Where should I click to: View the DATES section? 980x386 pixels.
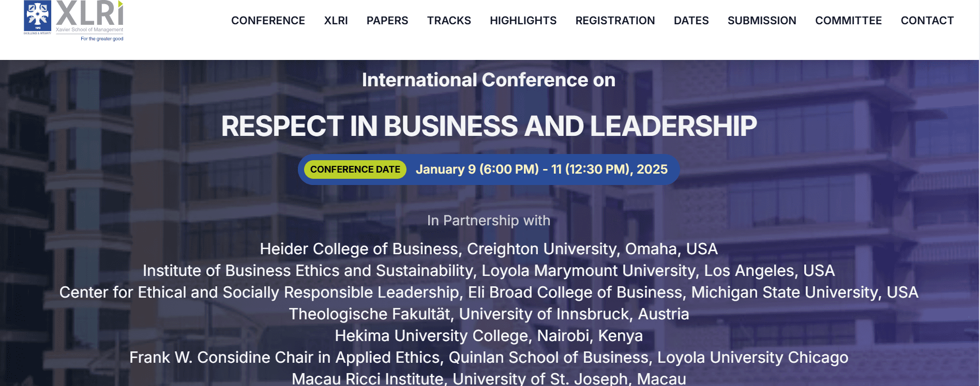click(x=691, y=21)
